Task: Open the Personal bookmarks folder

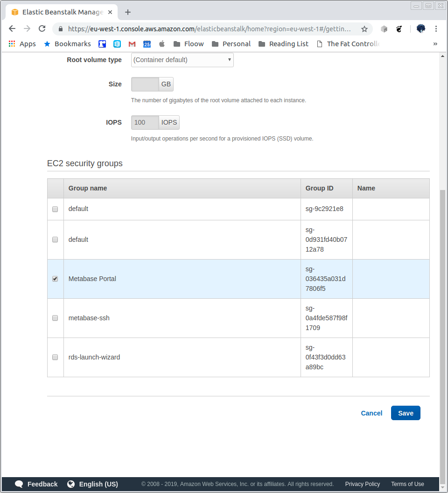Action: (x=231, y=44)
